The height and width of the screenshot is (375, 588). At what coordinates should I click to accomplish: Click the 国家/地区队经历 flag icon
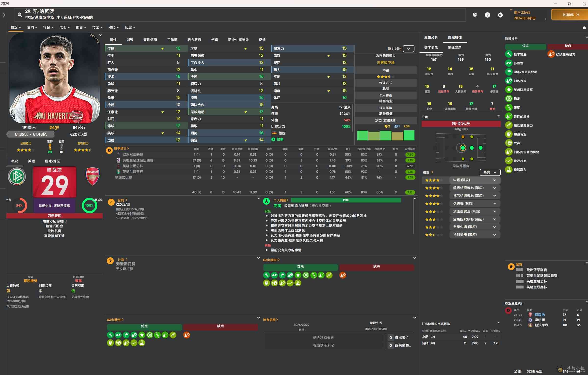[x=509, y=72]
